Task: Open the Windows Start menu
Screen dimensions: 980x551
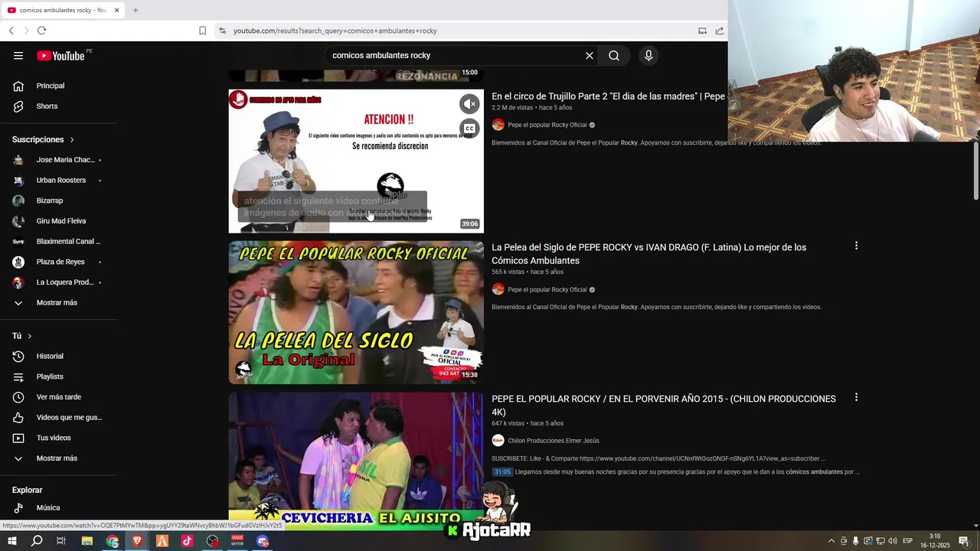Action: point(11,541)
